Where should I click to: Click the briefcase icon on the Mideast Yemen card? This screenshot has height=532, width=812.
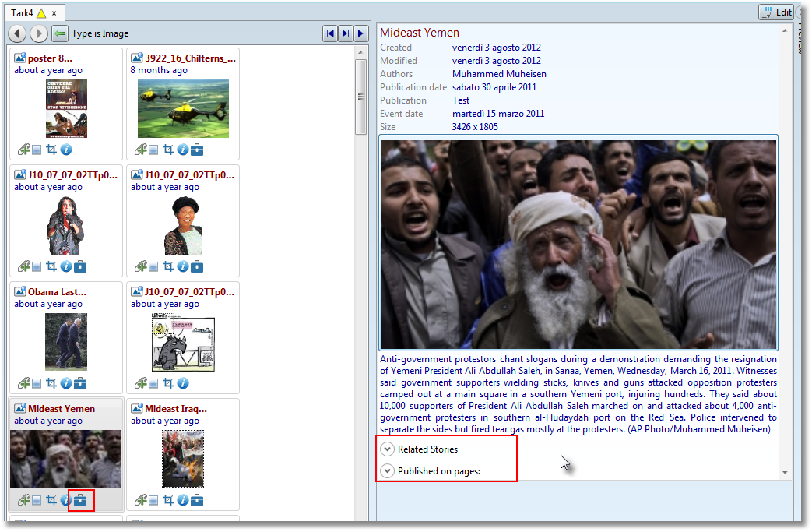(80, 500)
